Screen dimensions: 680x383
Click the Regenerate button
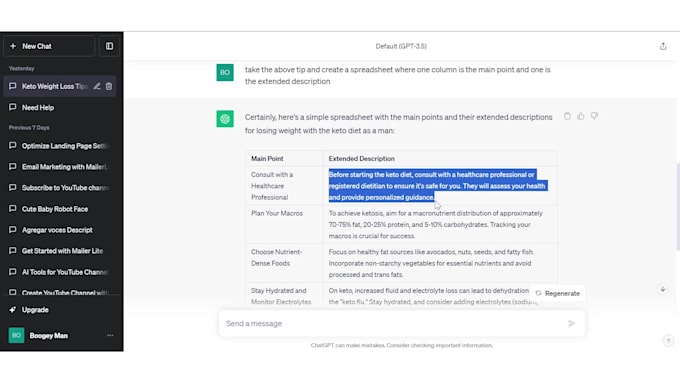(x=557, y=293)
